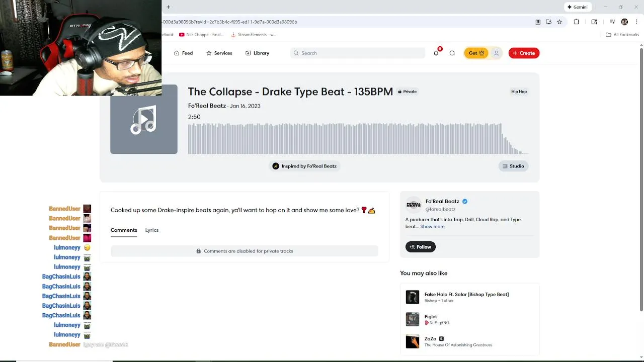Open the Feed tab in navigation
644x362 pixels.
tap(183, 53)
